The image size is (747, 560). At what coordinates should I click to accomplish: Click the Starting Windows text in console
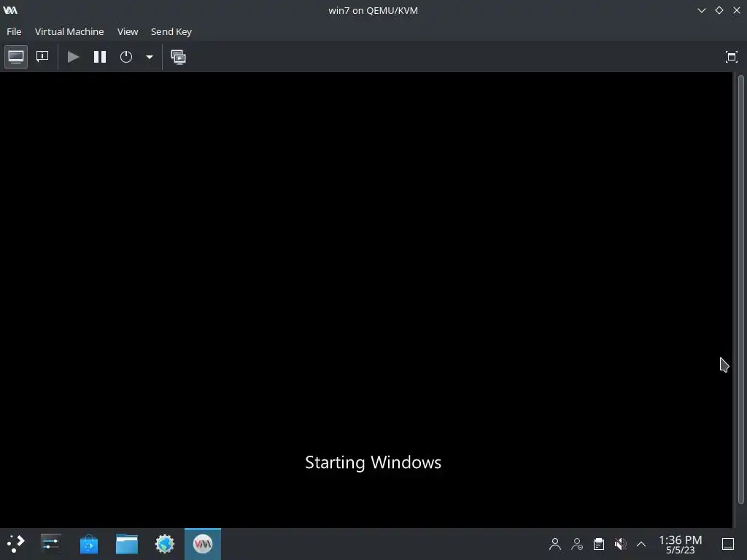click(x=373, y=462)
